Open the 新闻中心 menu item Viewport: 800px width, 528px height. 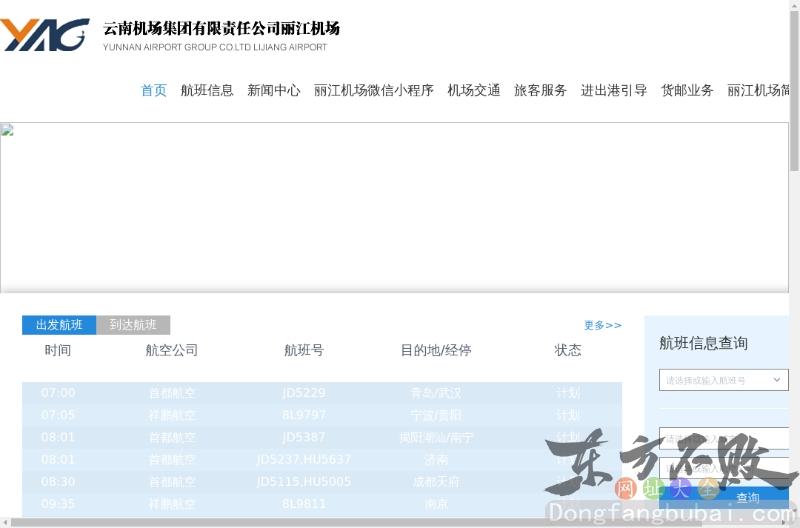click(273, 90)
